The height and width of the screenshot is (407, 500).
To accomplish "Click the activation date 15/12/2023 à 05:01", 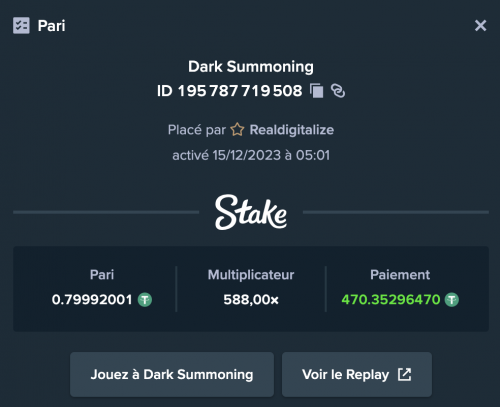I will 271,155.
